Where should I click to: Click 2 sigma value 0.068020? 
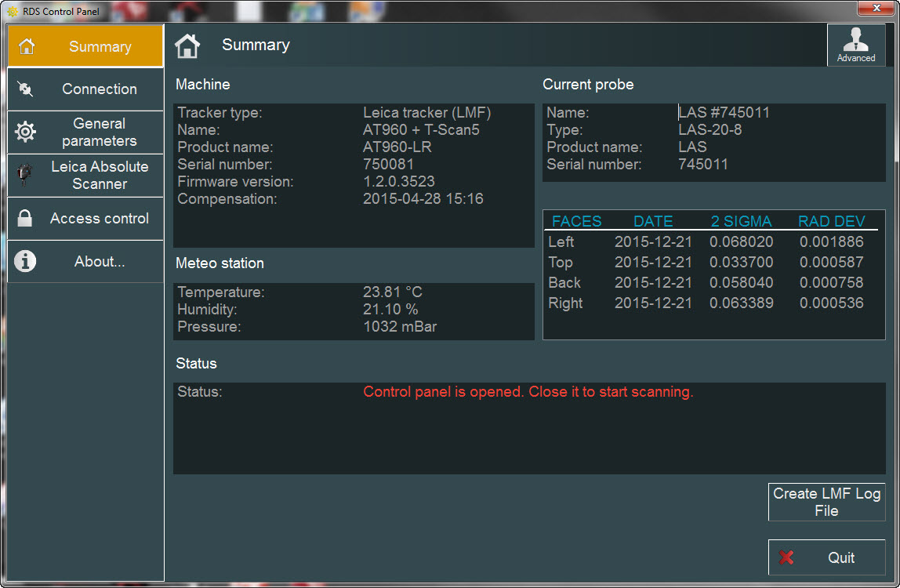[x=741, y=241]
